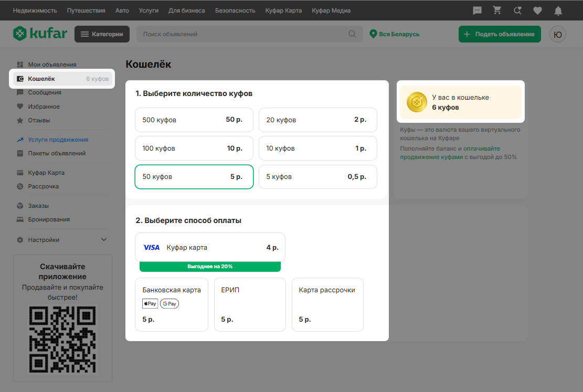Click the card icon beside Куфар Карта
This screenshot has width=583, height=392.
pyautogui.click(x=20, y=173)
